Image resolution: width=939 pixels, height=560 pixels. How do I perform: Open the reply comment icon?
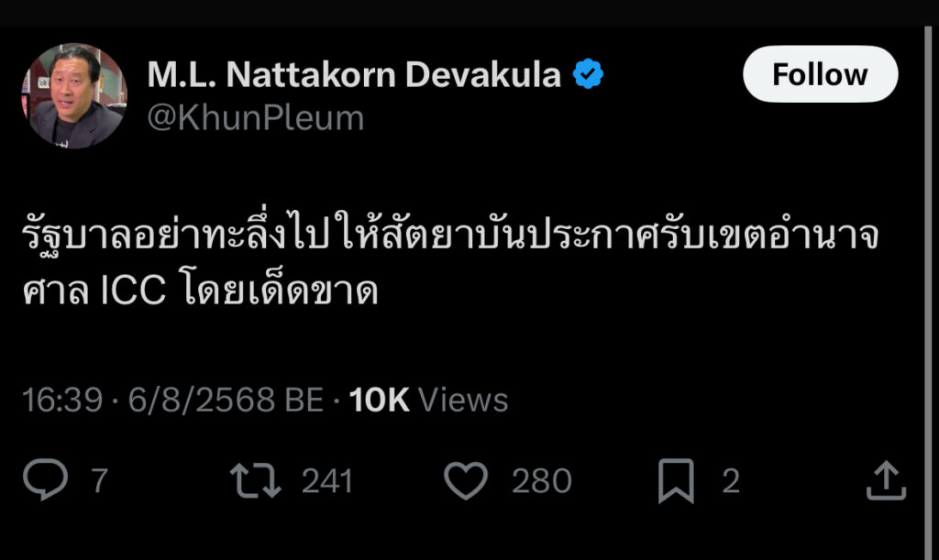[x=45, y=480]
